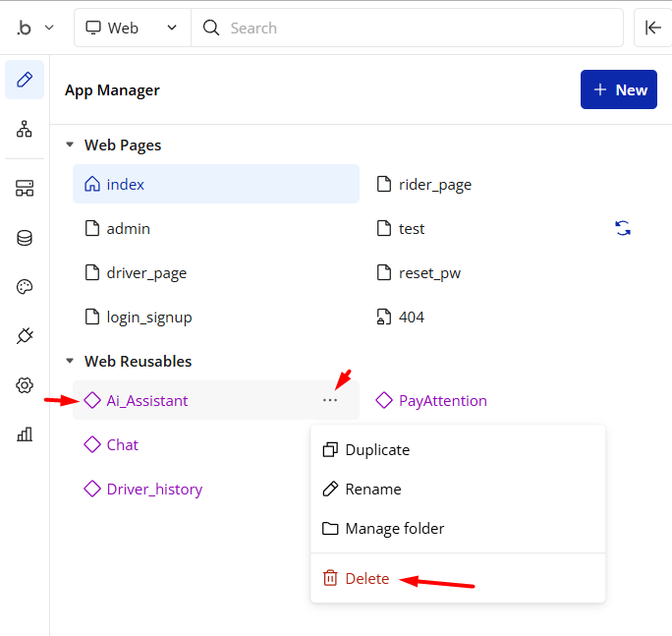Open the Data tab database icon
The width and height of the screenshot is (672, 636).
25,238
